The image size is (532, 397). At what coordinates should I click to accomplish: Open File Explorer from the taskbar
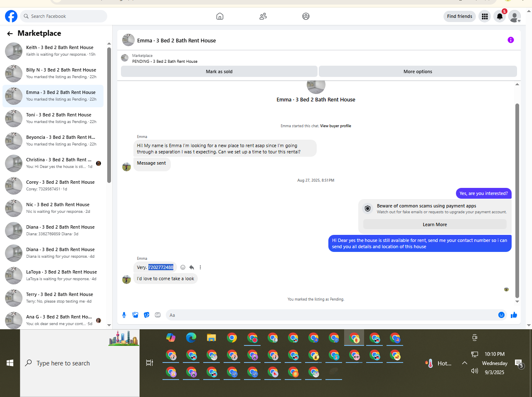point(212,338)
